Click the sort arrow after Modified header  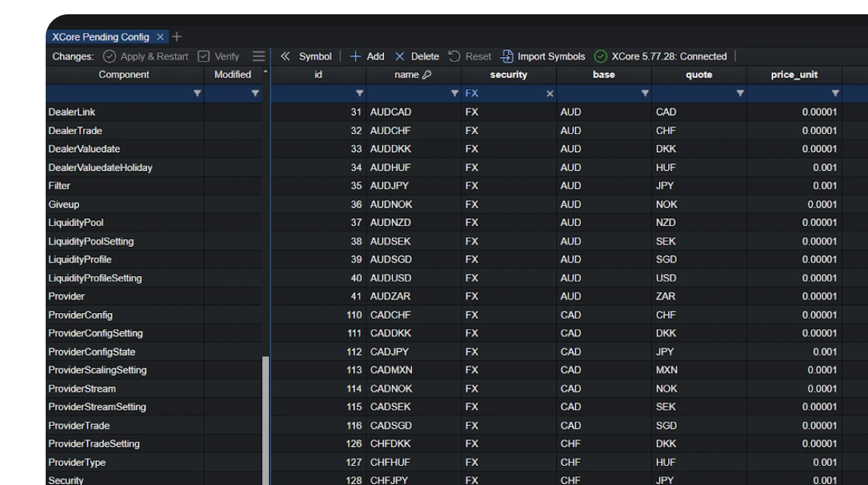pyautogui.click(x=266, y=73)
